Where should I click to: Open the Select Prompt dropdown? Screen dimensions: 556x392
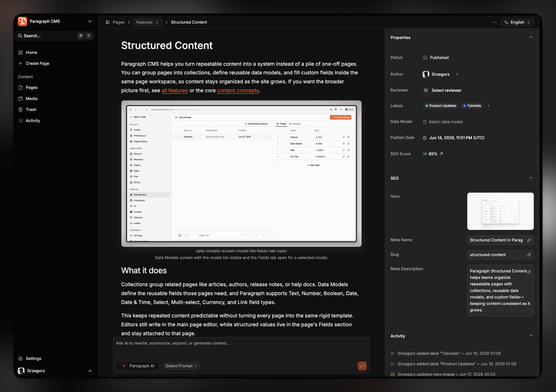(181, 366)
